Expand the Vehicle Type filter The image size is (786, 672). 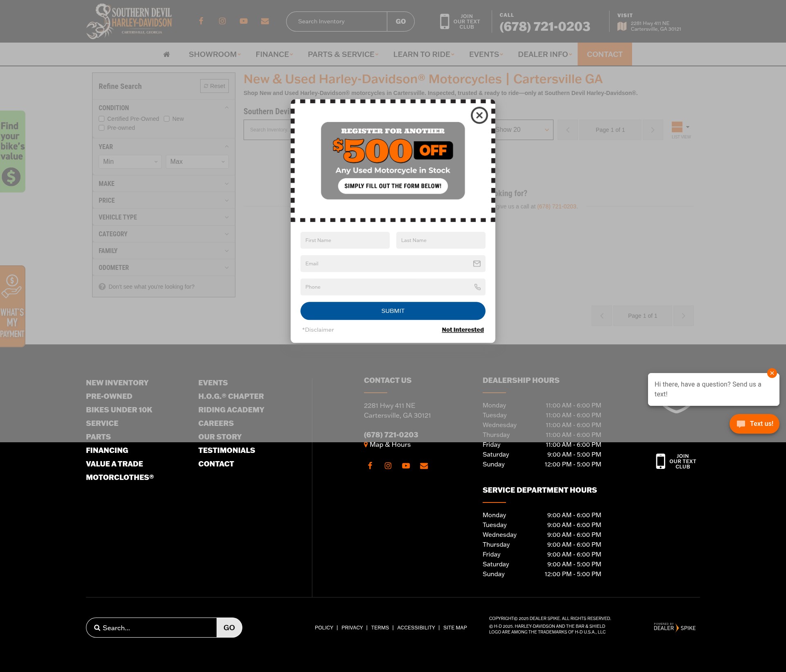click(x=164, y=217)
